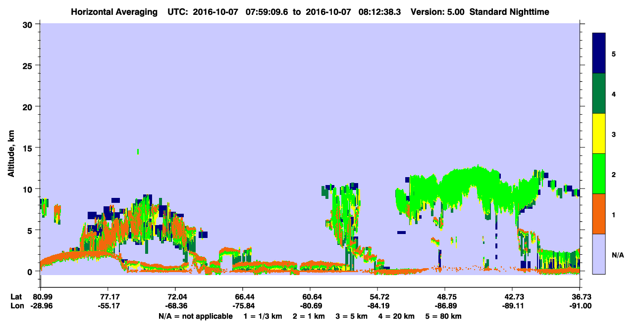
Task: Click the colorbar label '2'
Action: coord(613,174)
